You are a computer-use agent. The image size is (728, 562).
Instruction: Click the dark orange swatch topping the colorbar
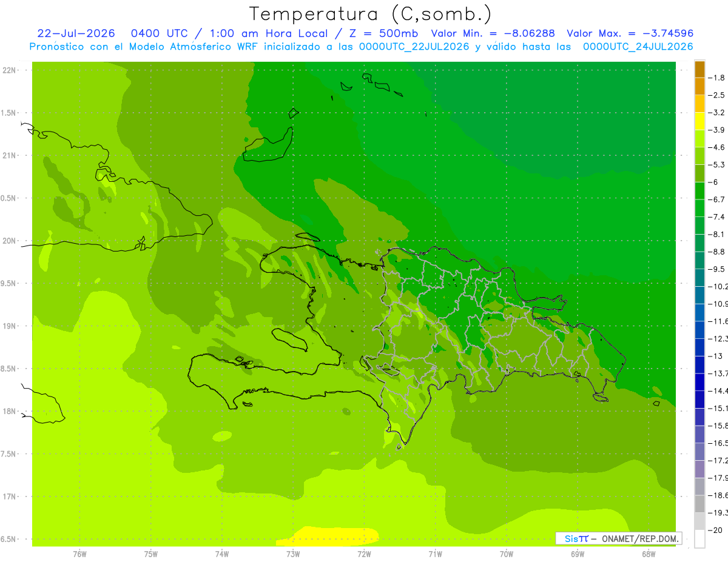tap(699, 69)
